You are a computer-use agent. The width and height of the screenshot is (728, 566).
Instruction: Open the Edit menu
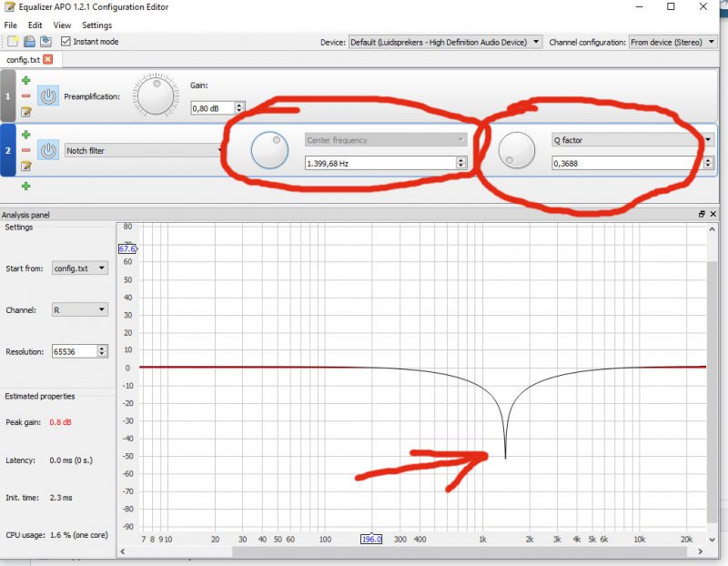tap(35, 25)
